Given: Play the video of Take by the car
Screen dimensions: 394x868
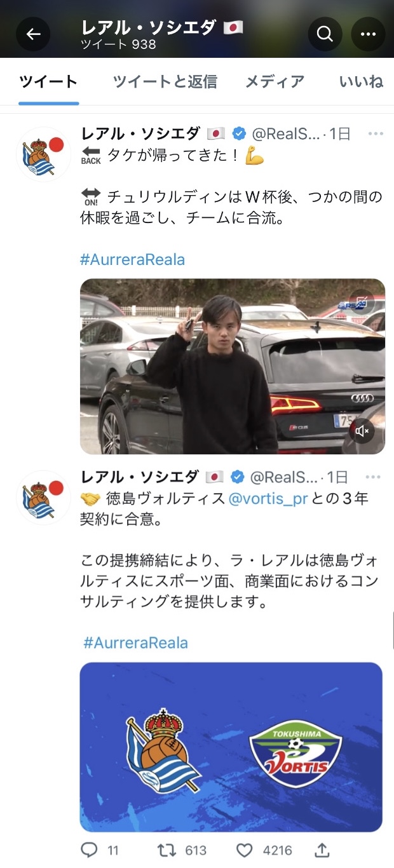Looking at the screenshot, I should 233,367.
